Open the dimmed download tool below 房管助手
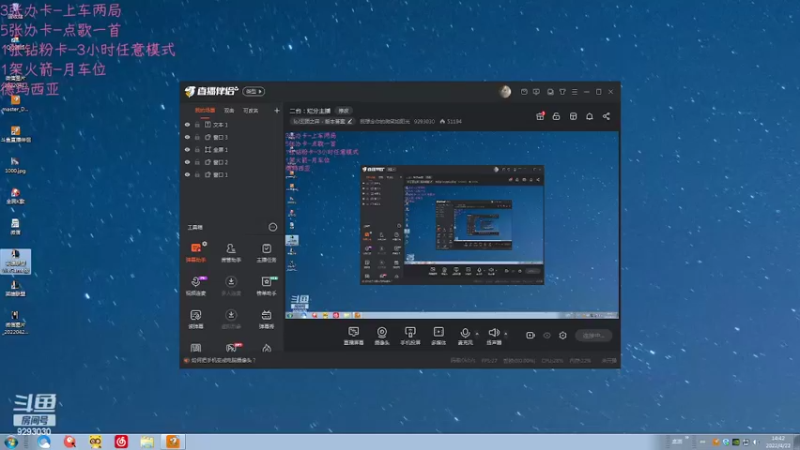 231,286
